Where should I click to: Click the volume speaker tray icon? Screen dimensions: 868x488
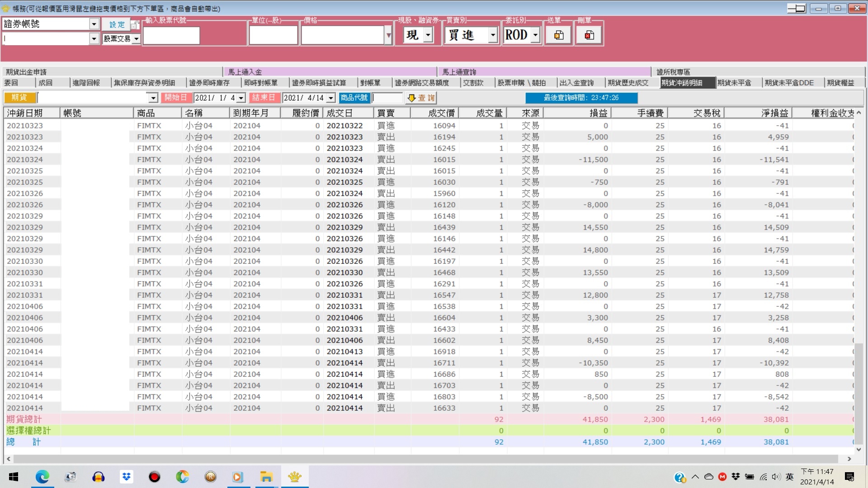776,477
